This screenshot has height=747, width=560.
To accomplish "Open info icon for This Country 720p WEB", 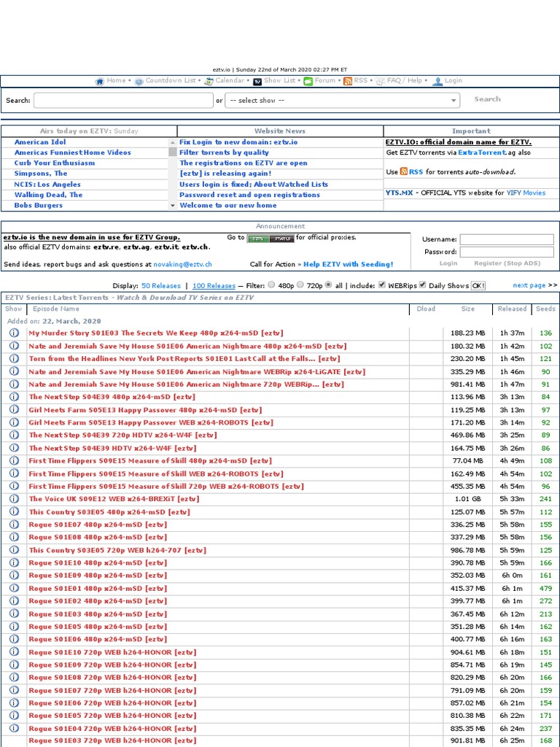I will tap(14, 550).
